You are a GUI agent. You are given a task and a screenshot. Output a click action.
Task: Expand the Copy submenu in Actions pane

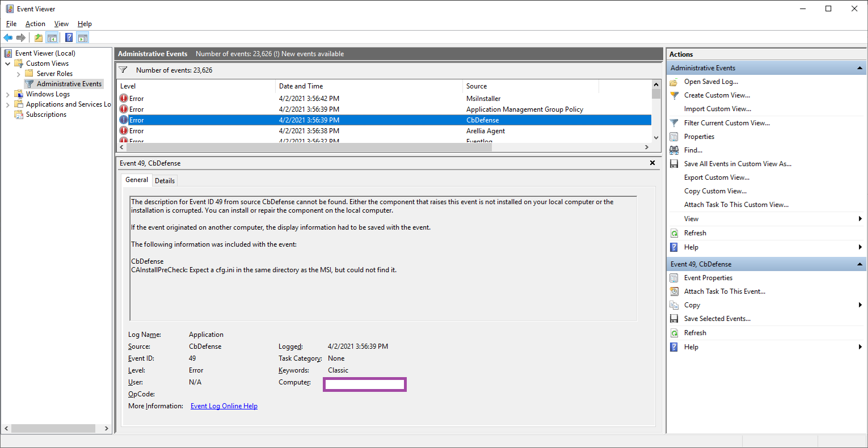860,305
